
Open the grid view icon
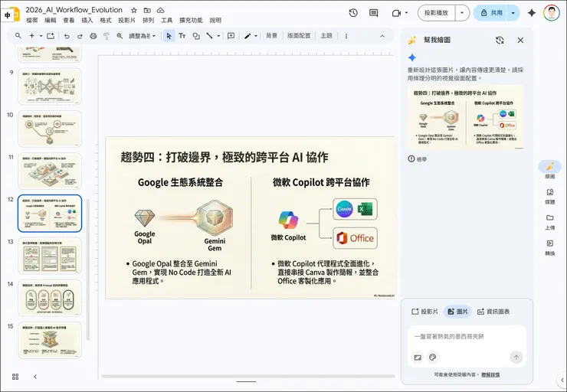15,377
